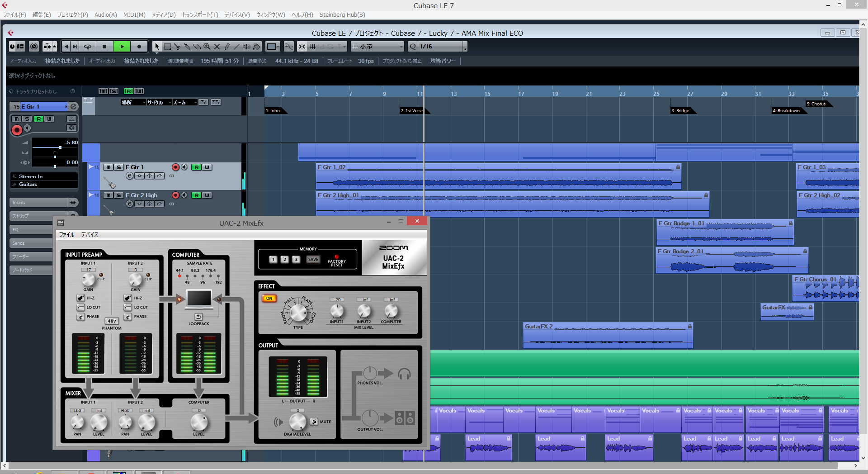
Task: Select the Zoom magnifier tool
Action: [207, 47]
